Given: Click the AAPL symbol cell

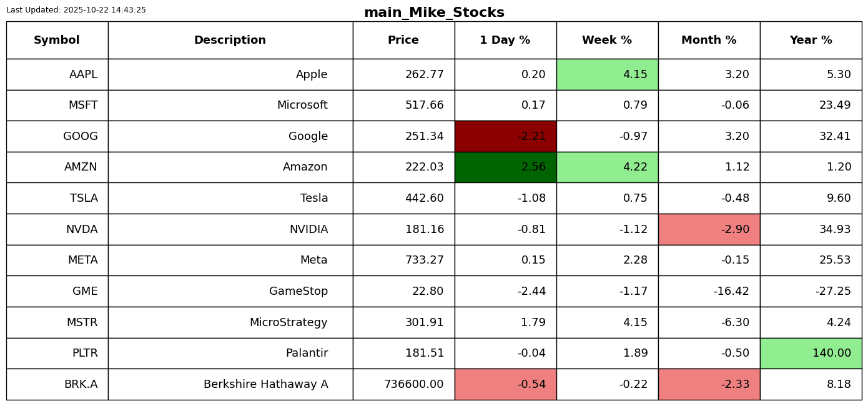Looking at the screenshot, I should click(57, 74).
